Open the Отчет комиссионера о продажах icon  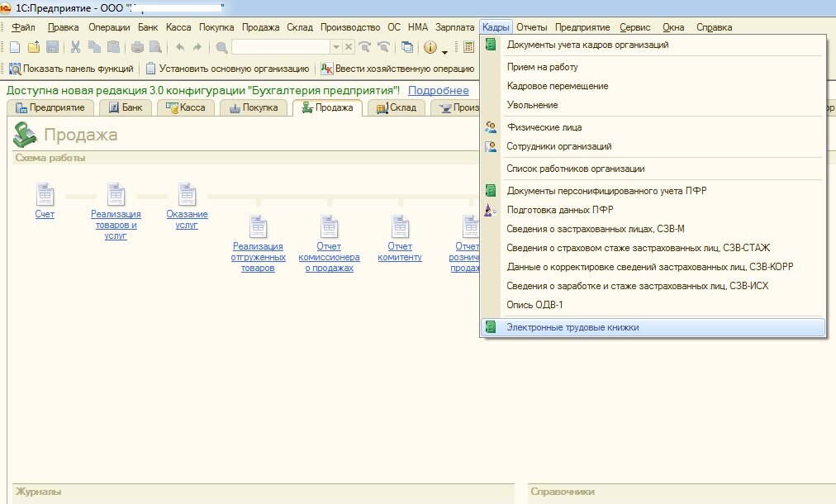tap(329, 226)
